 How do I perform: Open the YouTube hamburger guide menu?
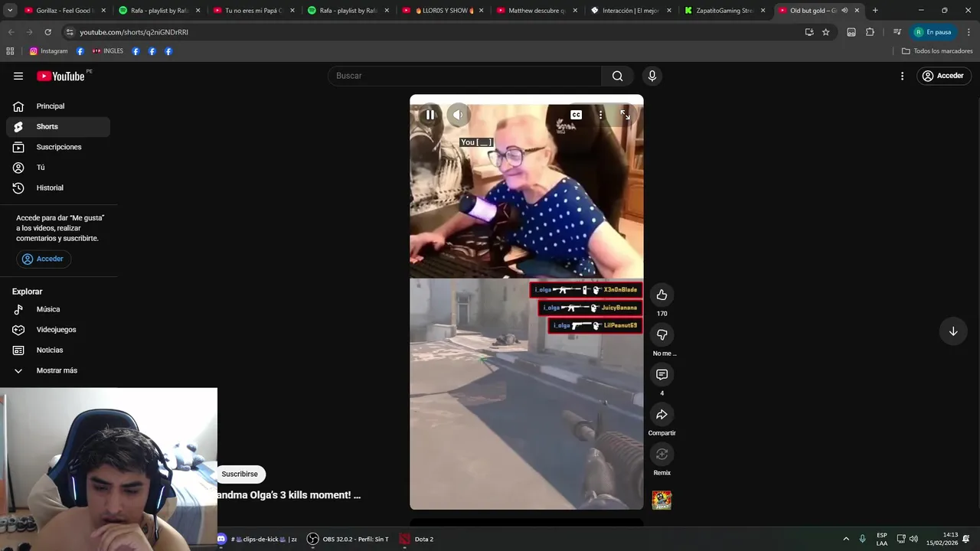click(x=18, y=76)
